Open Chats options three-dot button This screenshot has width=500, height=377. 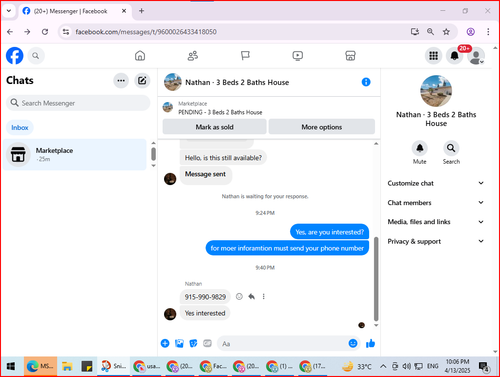point(121,81)
